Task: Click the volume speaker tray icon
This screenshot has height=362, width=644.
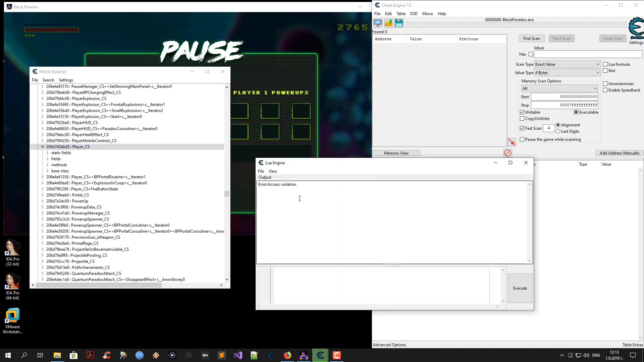Action: click(586, 355)
